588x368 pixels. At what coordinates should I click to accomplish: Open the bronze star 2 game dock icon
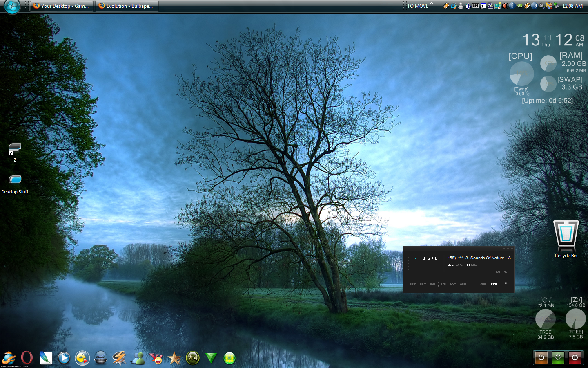coord(174,358)
